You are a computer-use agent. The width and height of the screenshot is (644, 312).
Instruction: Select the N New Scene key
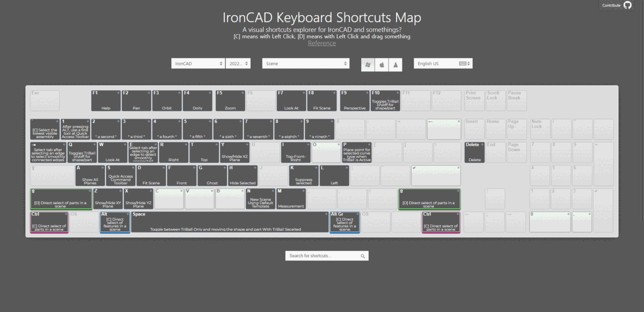[260, 199]
